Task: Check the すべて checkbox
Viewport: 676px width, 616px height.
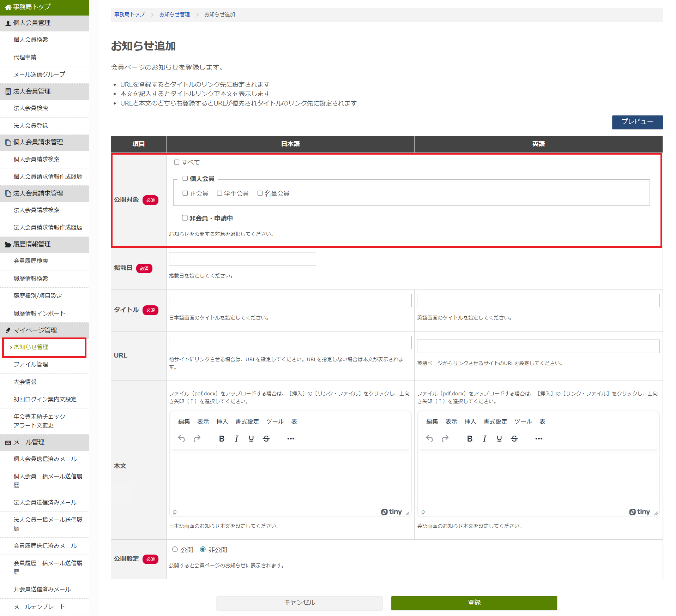Action: click(x=177, y=162)
